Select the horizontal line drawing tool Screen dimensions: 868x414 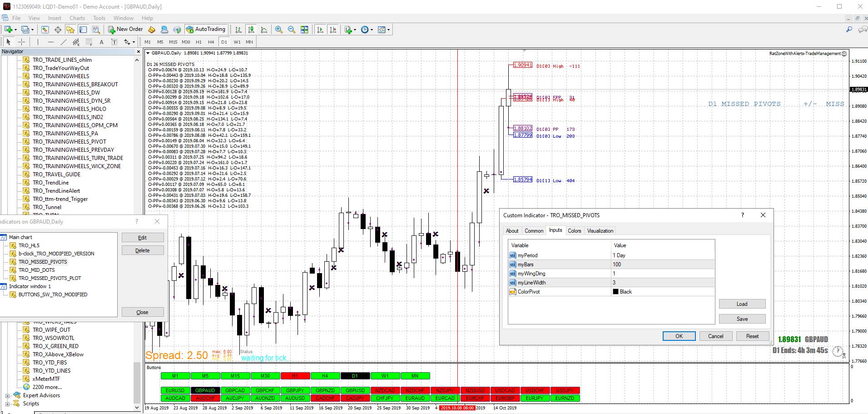(x=51, y=42)
